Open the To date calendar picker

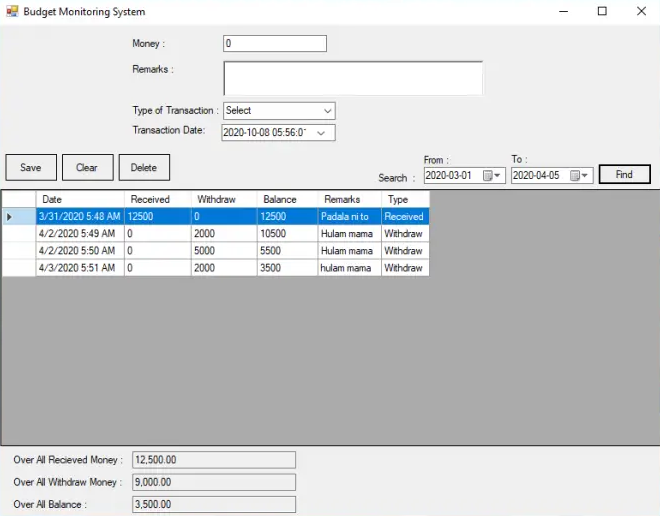pos(580,176)
